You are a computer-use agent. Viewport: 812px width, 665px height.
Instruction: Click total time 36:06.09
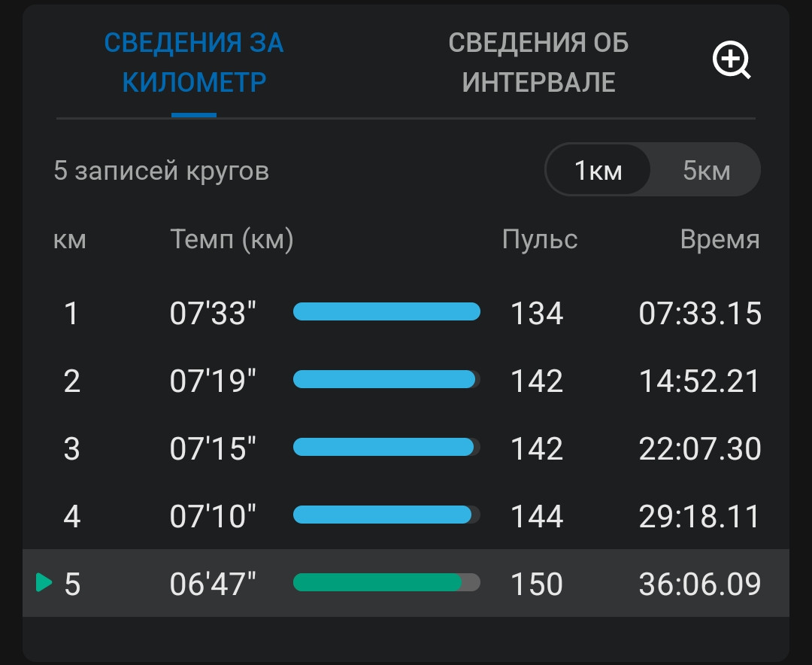click(x=700, y=584)
